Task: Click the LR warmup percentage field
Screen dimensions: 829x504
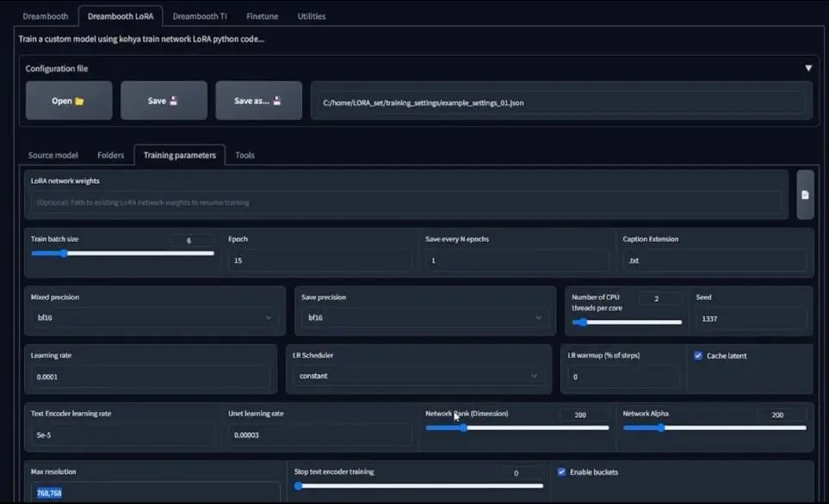Action: click(623, 377)
